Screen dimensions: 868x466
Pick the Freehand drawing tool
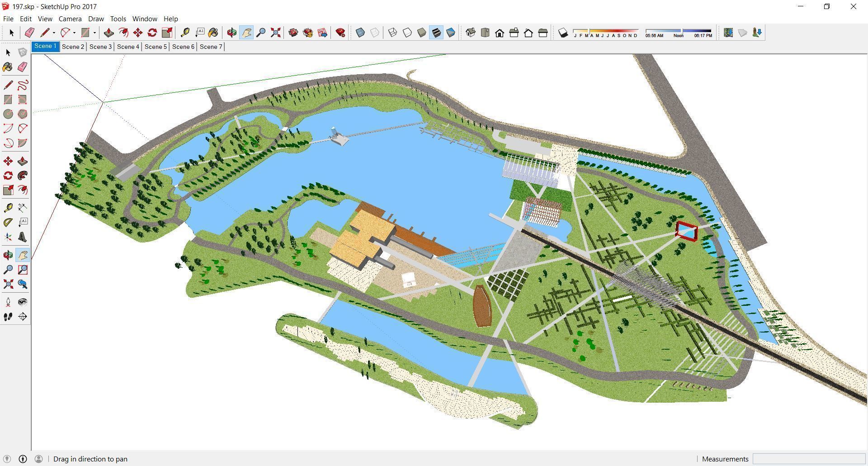22,85
